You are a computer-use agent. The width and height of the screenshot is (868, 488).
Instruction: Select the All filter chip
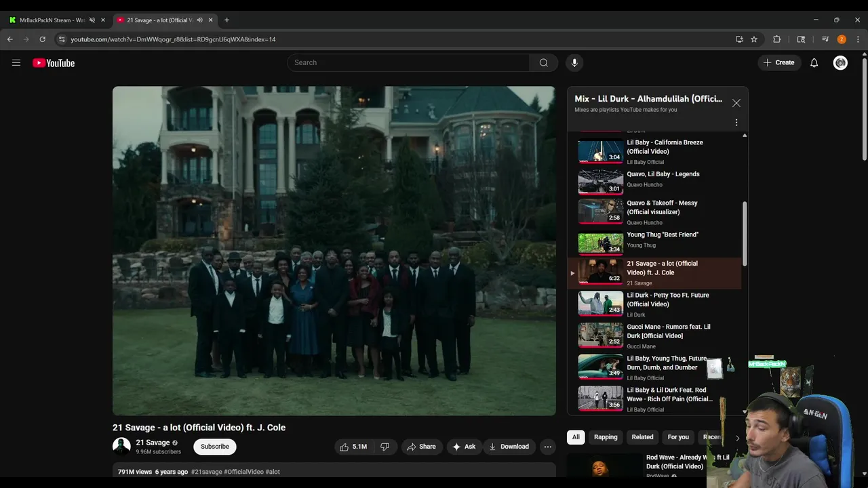576,437
